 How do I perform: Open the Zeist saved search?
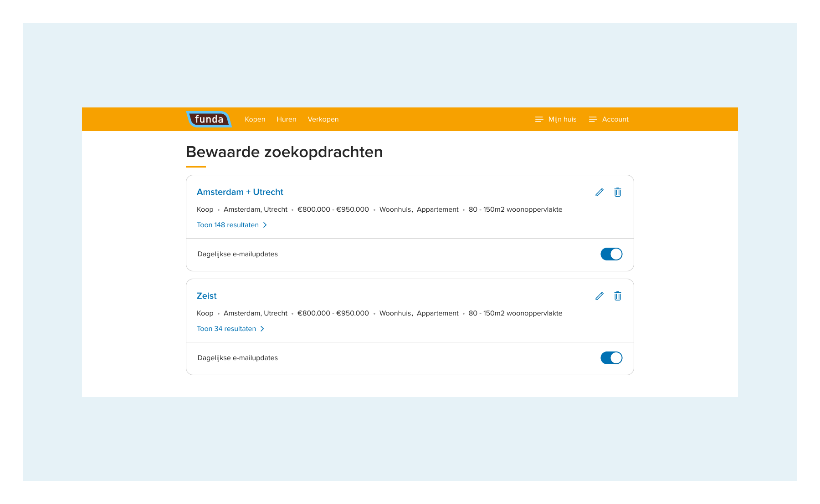coord(207,296)
